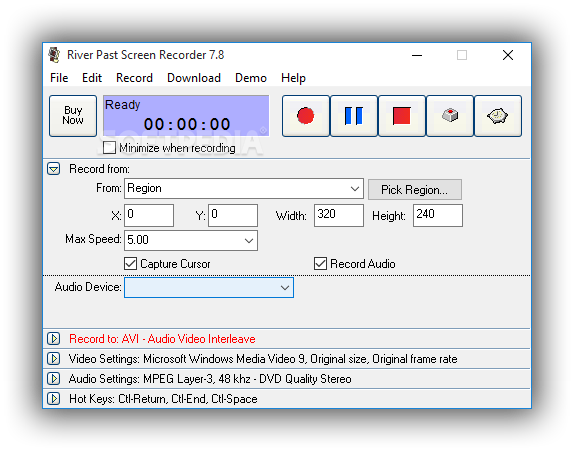Enable Minimize when recording checkbox
The width and height of the screenshot is (574, 451).
(109, 148)
